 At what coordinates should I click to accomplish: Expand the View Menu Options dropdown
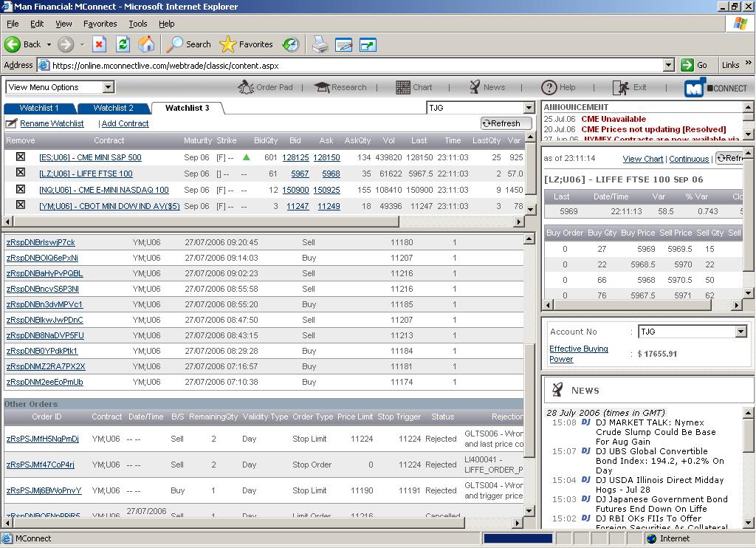point(109,87)
